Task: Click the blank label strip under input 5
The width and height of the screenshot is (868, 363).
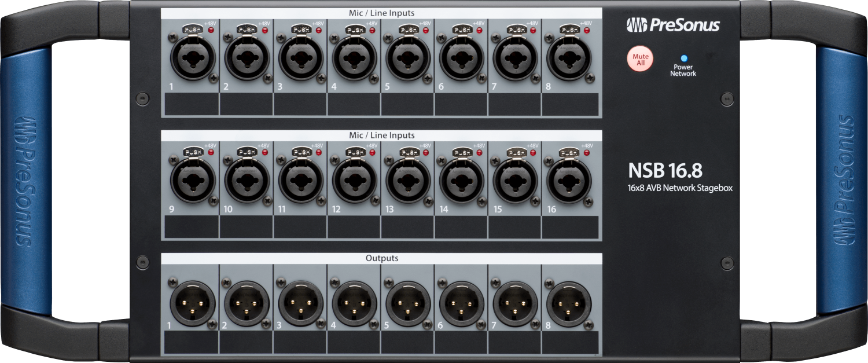Action: pyautogui.click(x=407, y=105)
